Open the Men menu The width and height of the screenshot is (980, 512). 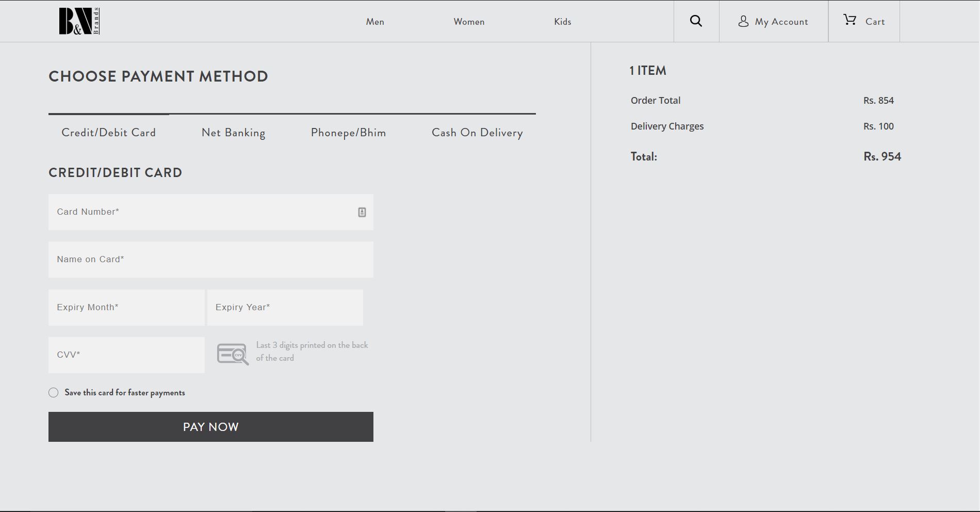pyautogui.click(x=375, y=22)
